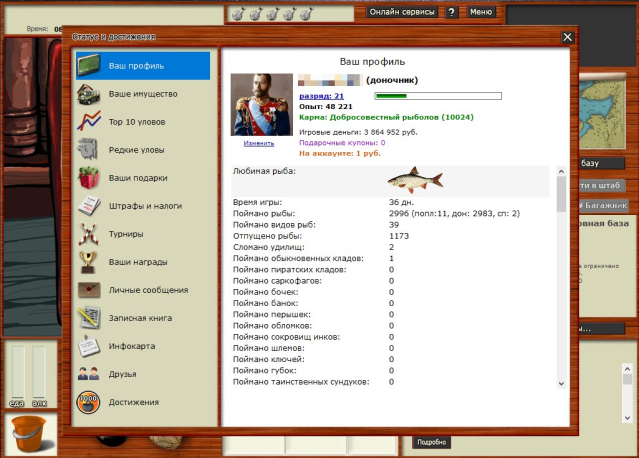Image resolution: width=639 pixels, height=458 pixels.
Task: Click the Достижения medal icon
Action: pos(91,402)
